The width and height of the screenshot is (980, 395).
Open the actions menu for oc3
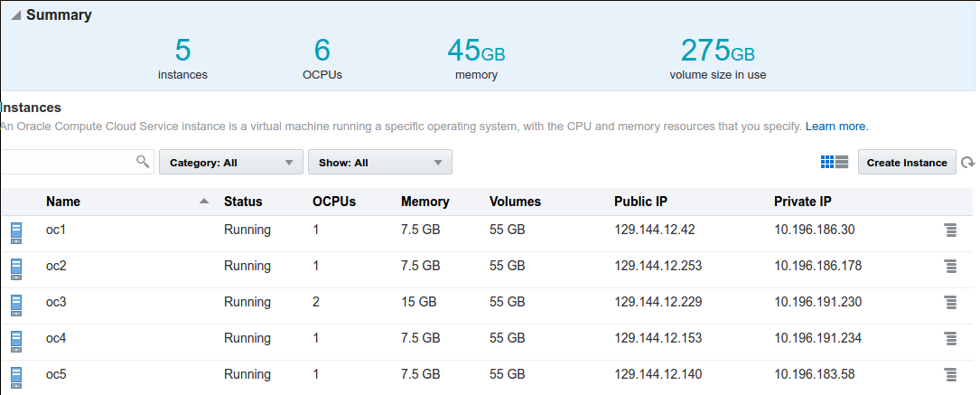[950, 303]
